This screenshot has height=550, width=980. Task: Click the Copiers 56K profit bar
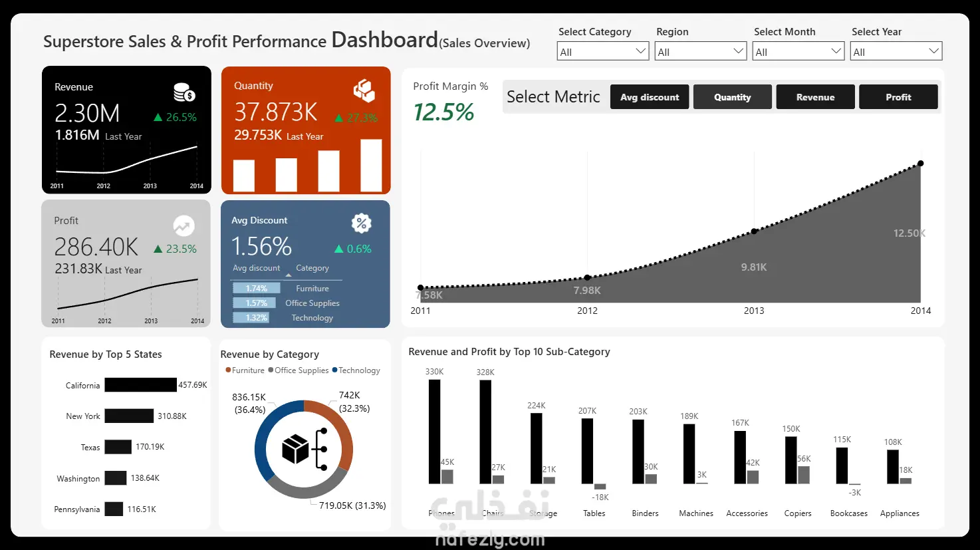[x=804, y=475]
